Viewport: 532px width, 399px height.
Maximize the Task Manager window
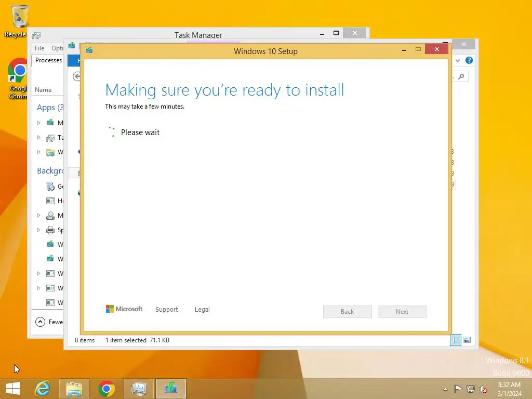click(x=336, y=33)
